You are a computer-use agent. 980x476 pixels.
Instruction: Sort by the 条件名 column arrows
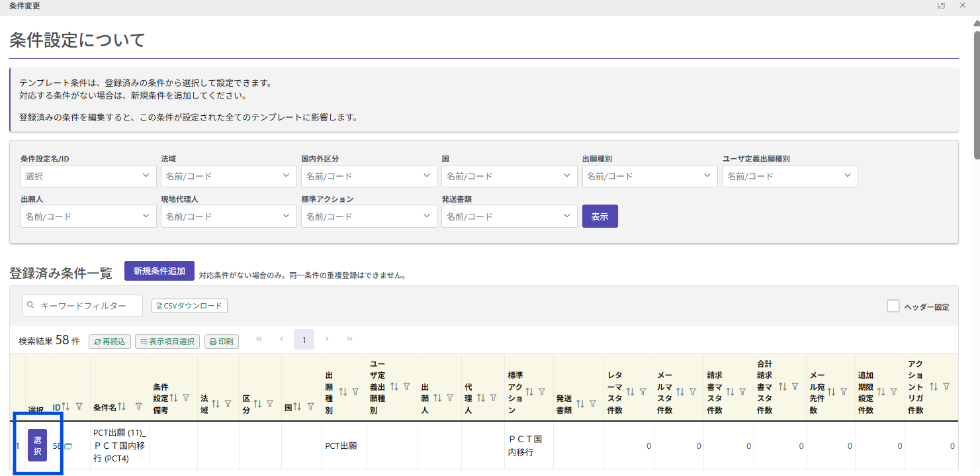pos(122,406)
